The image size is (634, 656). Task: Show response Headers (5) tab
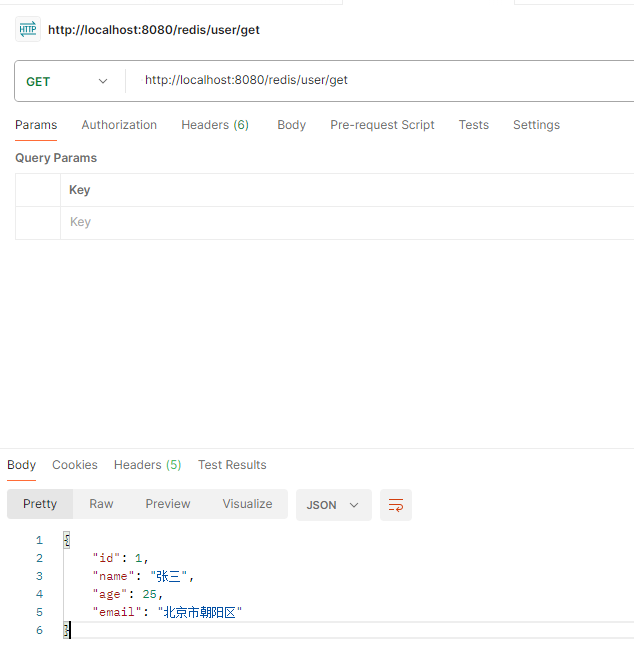click(148, 465)
